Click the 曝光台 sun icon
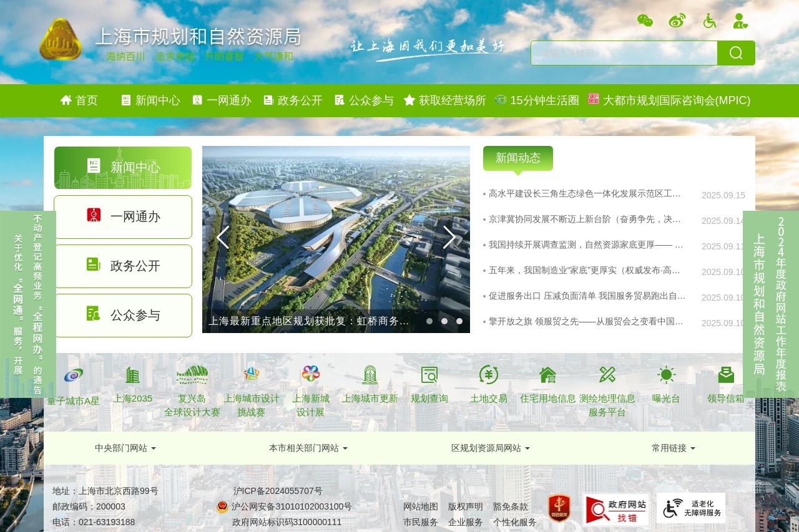 [x=666, y=374]
